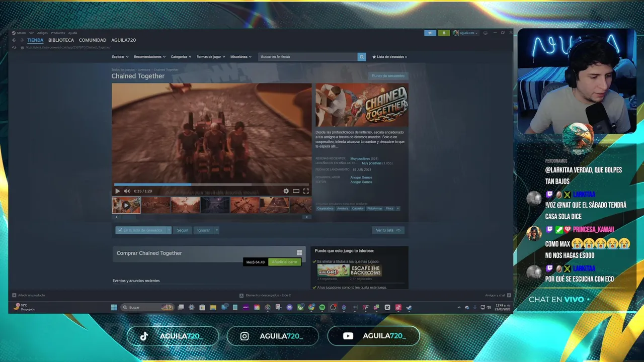This screenshot has height=362, width=644.
Task: Switch to Big Picture mode icon
Action: (x=486, y=33)
